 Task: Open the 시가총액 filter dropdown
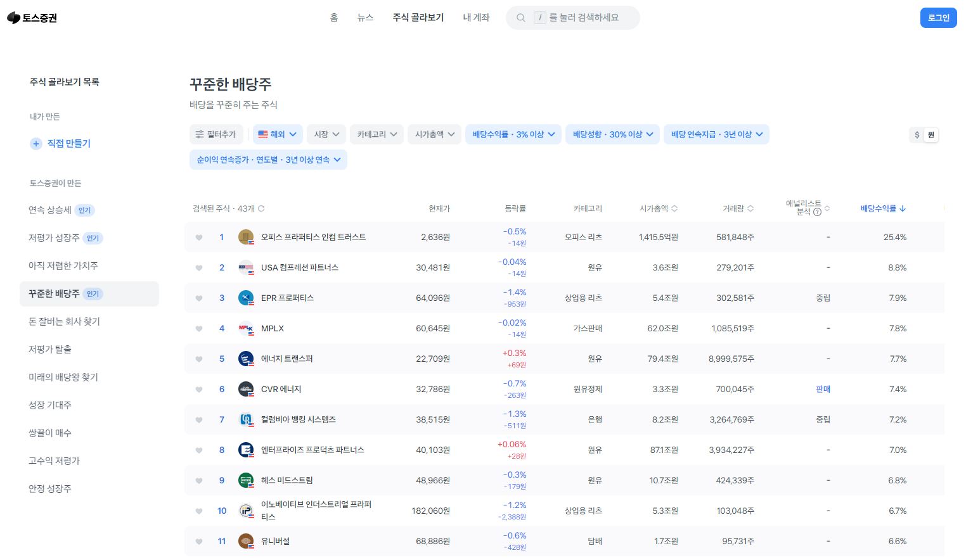[x=434, y=134]
